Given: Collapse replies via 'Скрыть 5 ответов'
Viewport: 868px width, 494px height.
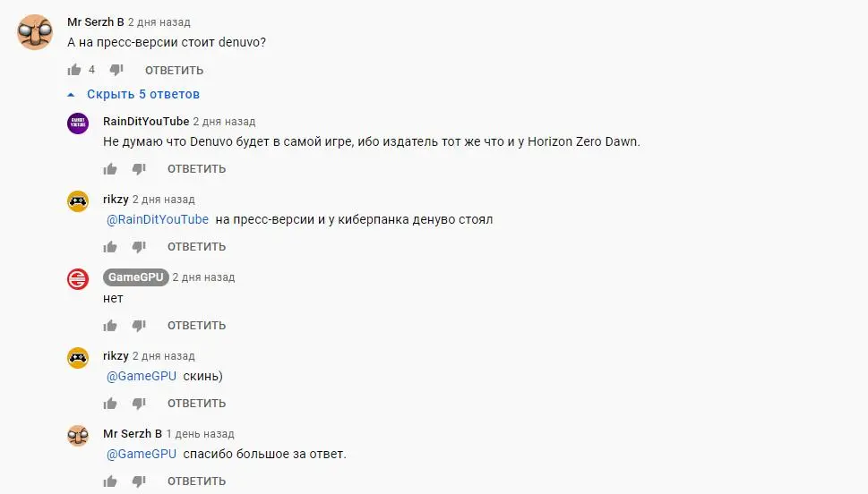Looking at the screenshot, I should (142, 94).
